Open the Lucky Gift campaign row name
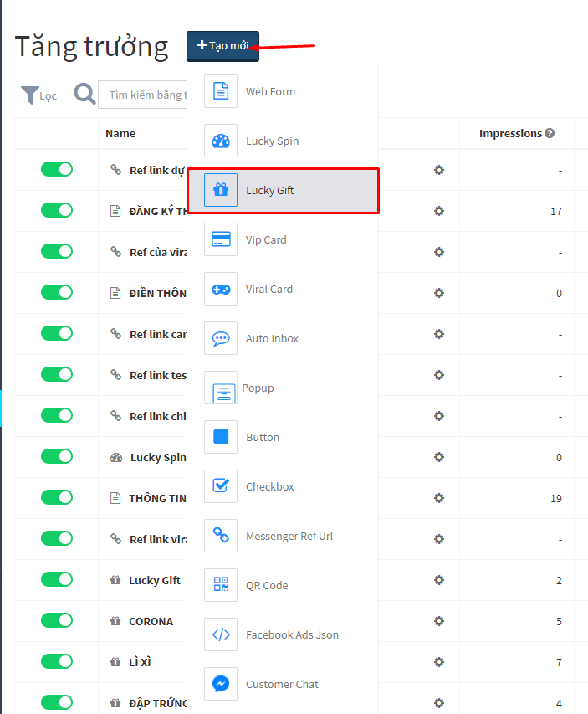Viewport: 588px width, 714px height. pos(155,580)
